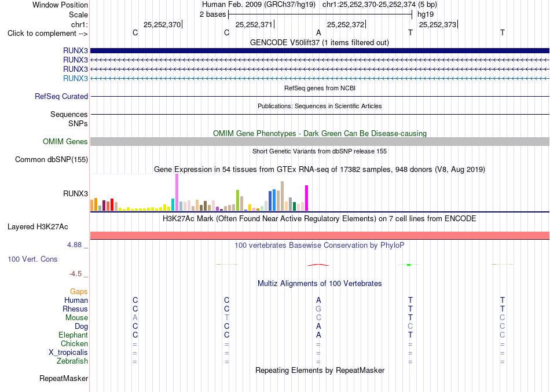The height and width of the screenshot is (392, 550).
Task: Open 'Multiz Alignments of 100 Vertebrates' title
Action: click(320, 283)
